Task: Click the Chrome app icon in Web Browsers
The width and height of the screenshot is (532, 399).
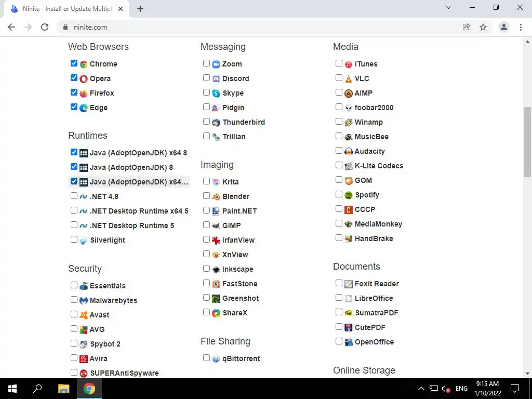Action: point(84,64)
